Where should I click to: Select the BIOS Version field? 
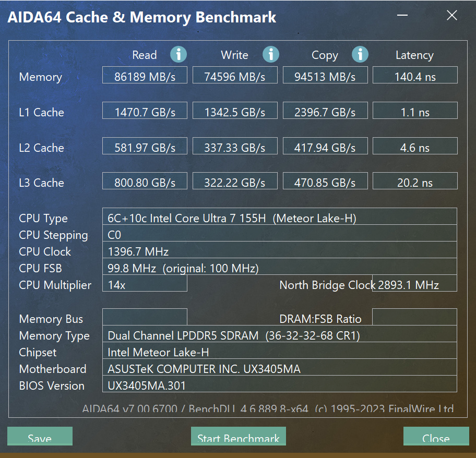pyautogui.click(x=279, y=385)
